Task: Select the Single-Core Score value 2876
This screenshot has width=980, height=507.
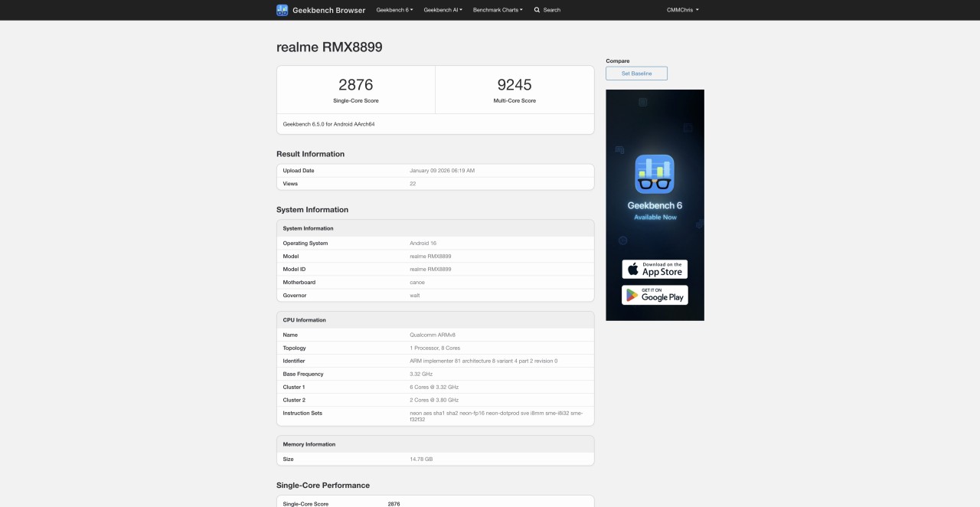Action: (x=355, y=85)
